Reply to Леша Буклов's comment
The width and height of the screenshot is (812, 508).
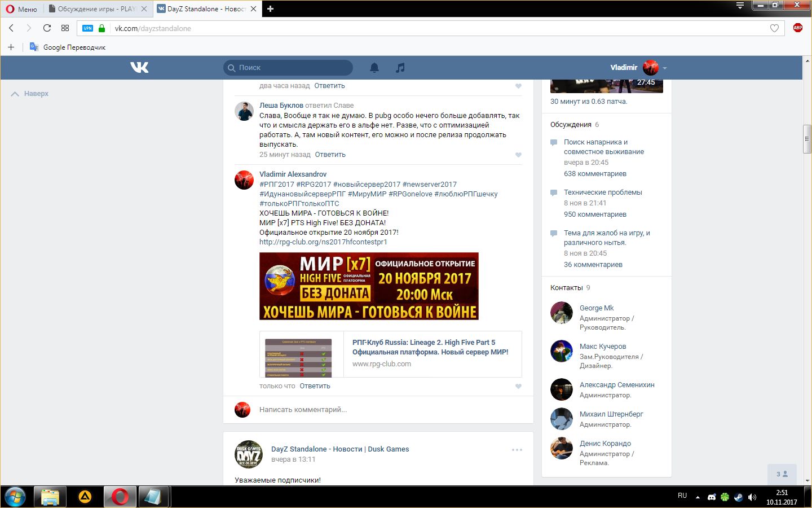330,155
